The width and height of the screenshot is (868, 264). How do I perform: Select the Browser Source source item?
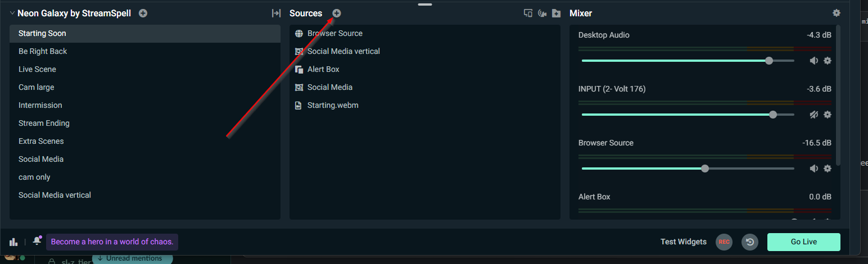tap(425, 34)
